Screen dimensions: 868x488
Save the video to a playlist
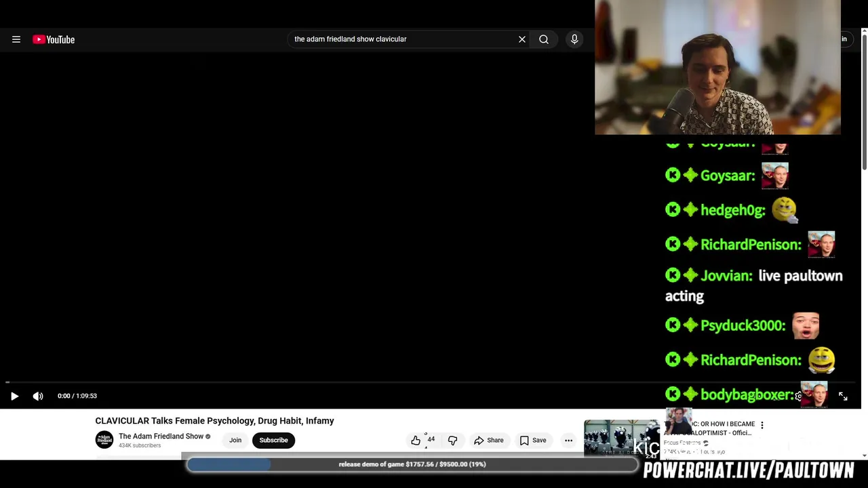[x=532, y=441]
